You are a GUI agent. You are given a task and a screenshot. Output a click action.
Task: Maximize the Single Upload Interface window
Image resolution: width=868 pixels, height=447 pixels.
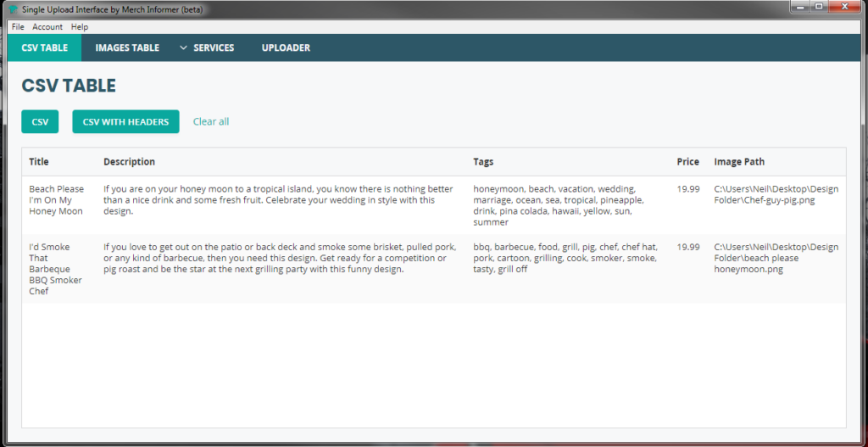coord(818,7)
